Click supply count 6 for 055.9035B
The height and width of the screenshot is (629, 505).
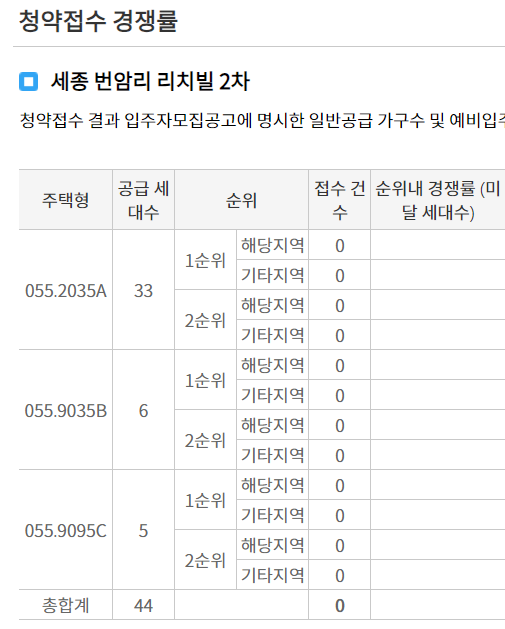click(x=144, y=410)
